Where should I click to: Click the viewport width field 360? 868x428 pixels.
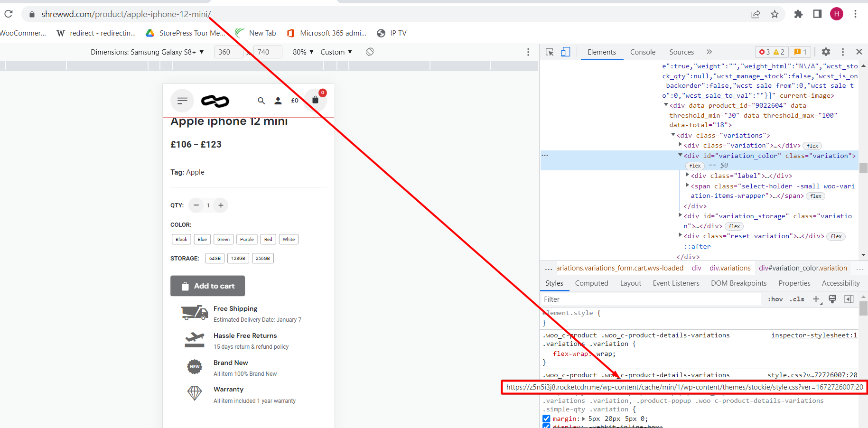229,52
